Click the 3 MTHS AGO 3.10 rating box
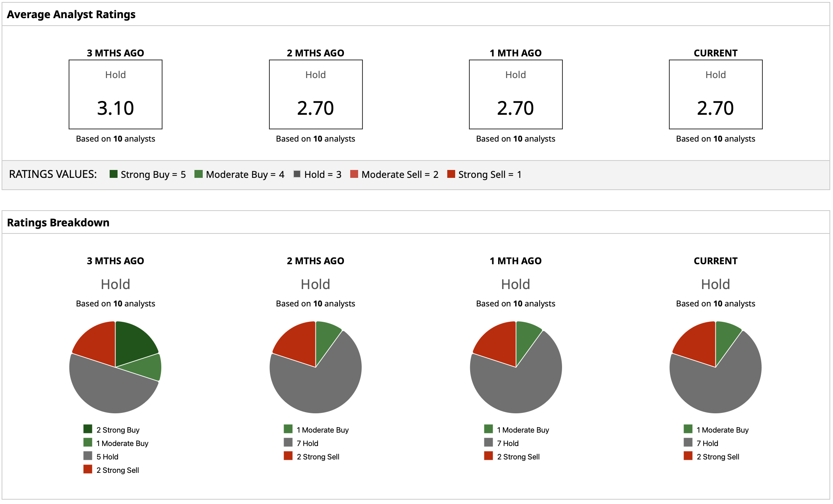 click(116, 95)
